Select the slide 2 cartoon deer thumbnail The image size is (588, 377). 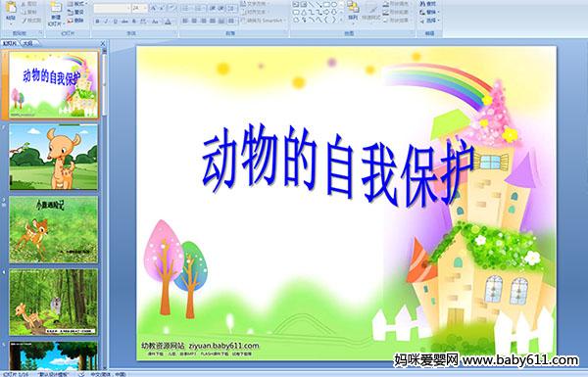(53, 157)
